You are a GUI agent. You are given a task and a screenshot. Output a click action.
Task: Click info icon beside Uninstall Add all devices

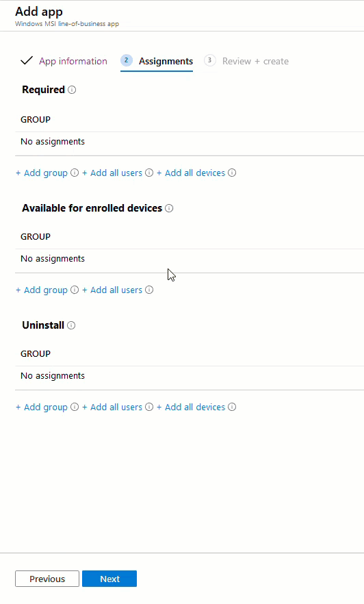point(232,407)
